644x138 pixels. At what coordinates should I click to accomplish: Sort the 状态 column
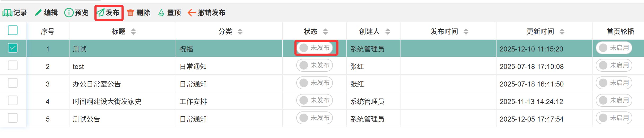click(x=325, y=32)
